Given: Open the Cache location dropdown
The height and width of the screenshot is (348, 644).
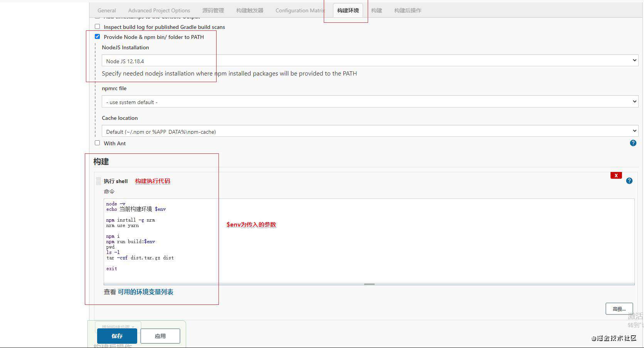Looking at the screenshot, I should coord(370,131).
